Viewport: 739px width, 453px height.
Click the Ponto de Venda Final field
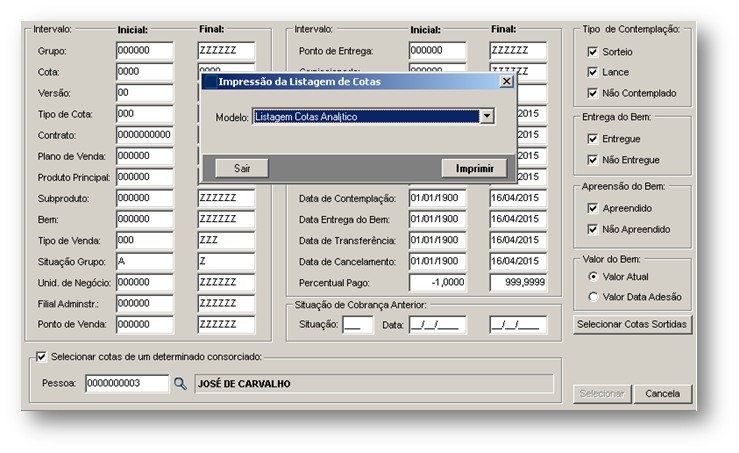(x=226, y=325)
